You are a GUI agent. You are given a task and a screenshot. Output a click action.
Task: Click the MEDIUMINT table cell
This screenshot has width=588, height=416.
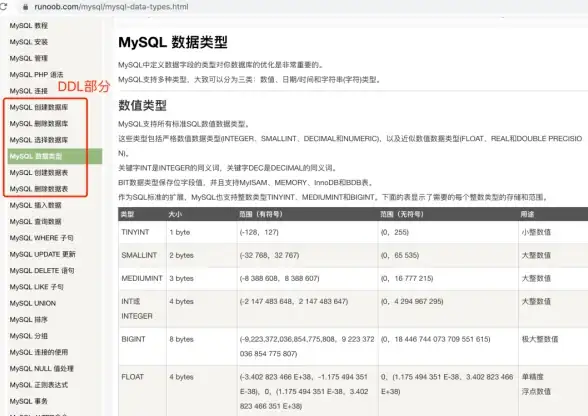point(142,278)
